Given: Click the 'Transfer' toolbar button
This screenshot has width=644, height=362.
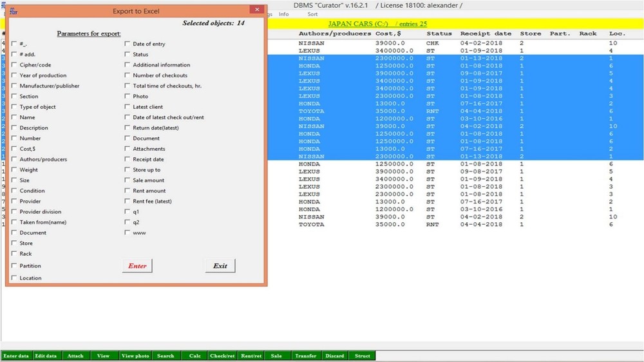Looking at the screenshot, I should pos(305,356).
